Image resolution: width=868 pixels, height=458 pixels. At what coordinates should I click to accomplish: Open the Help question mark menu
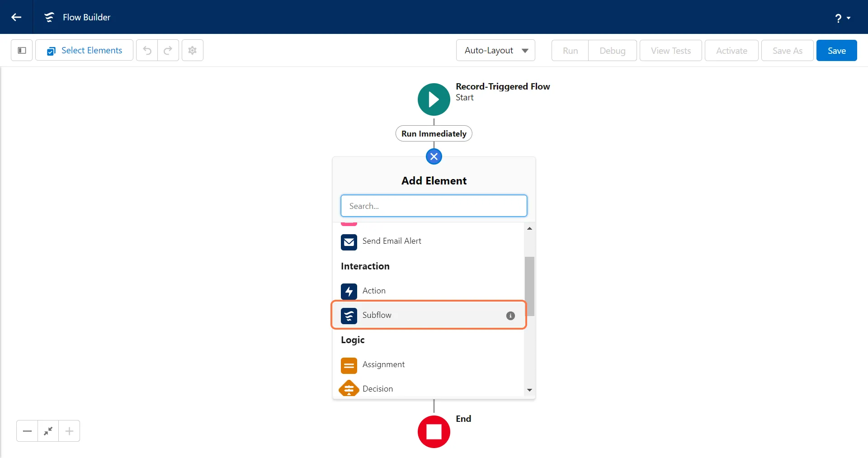(x=842, y=18)
